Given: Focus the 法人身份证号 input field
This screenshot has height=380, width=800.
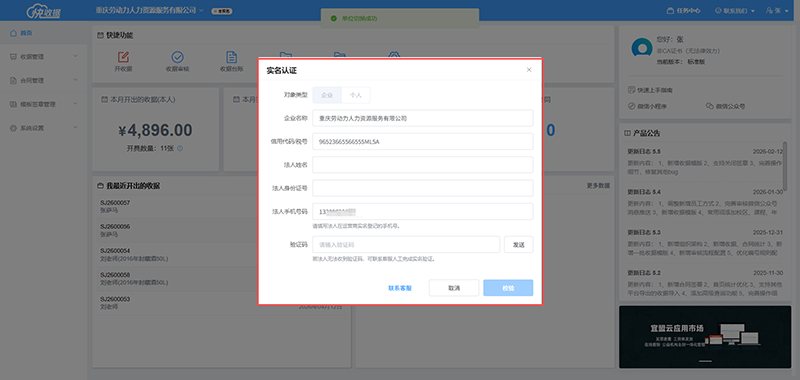Looking at the screenshot, I should coord(423,188).
